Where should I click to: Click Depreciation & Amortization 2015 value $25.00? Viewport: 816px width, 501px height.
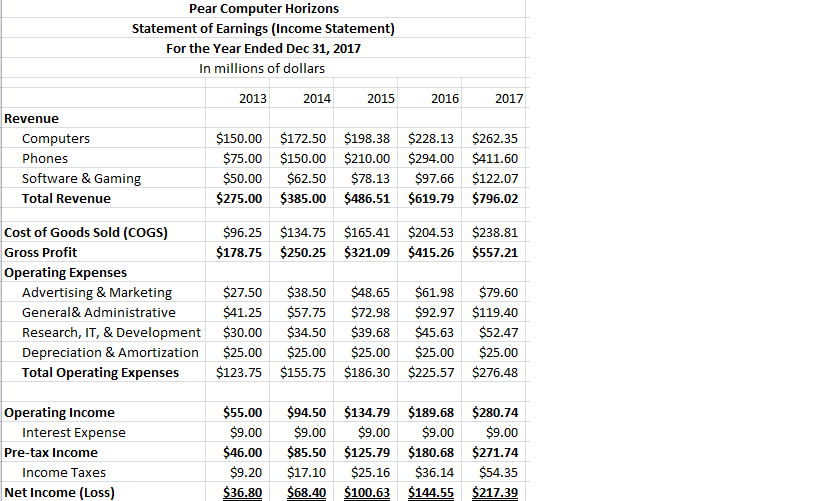coord(370,352)
